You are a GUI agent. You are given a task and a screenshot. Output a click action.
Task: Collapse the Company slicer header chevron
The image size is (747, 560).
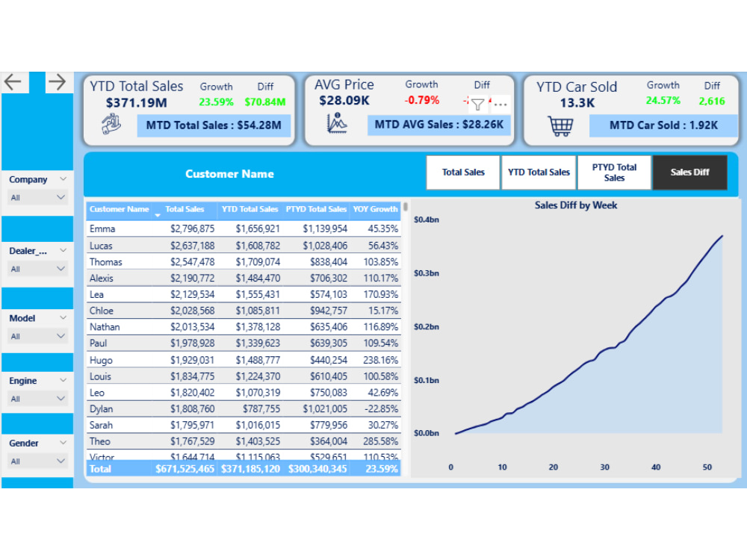coord(63,179)
